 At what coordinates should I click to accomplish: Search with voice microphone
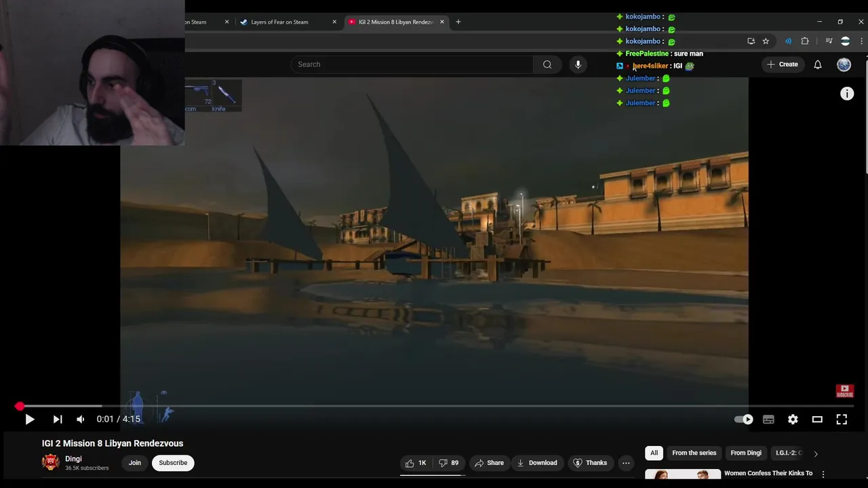578,64
